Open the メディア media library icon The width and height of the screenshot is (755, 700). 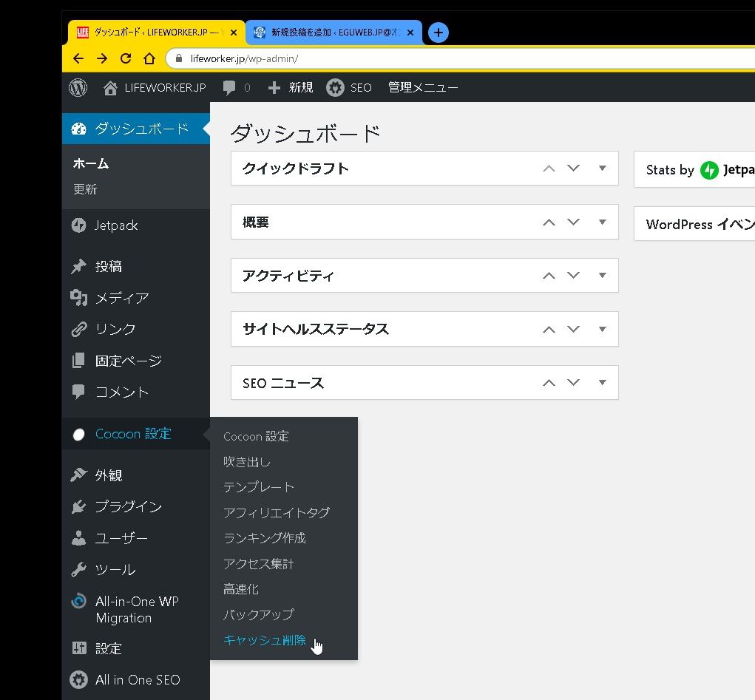79,298
